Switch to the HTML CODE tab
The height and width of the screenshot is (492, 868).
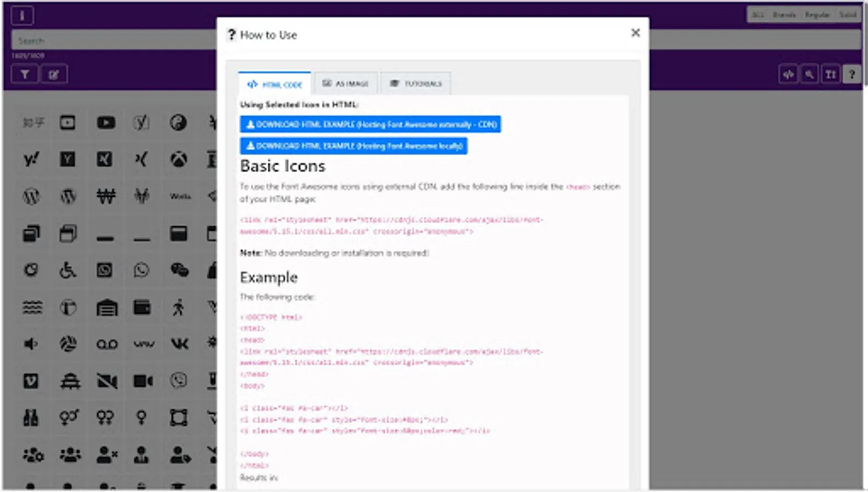(x=275, y=84)
